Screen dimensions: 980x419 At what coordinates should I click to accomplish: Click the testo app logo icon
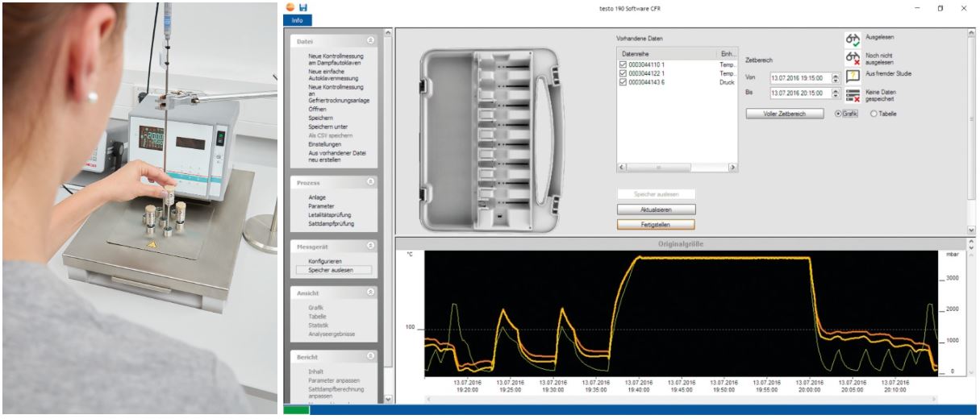(x=290, y=7)
